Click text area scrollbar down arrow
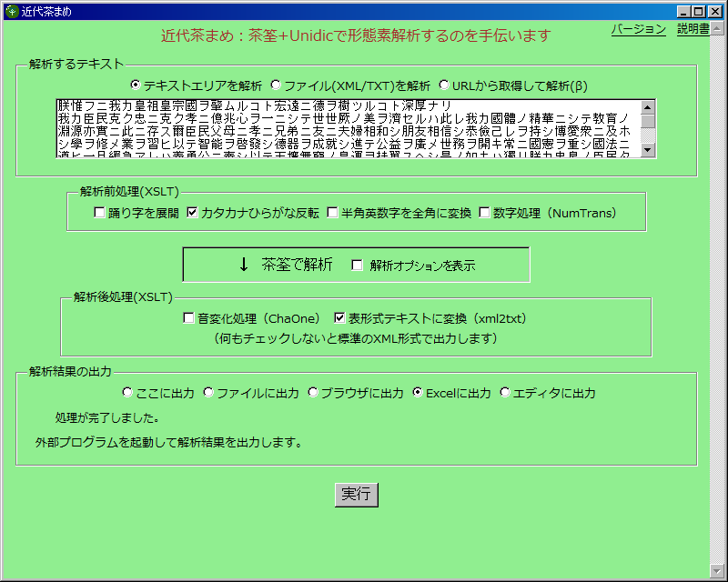This screenshot has height=582, width=728. [648, 150]
